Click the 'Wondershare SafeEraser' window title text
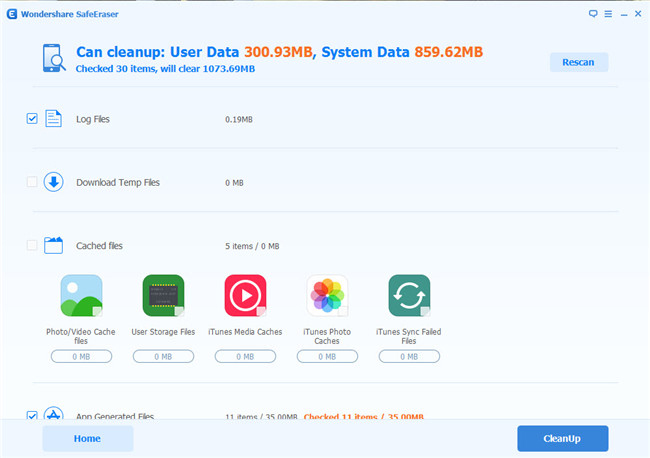650x458 pixels. pos(70,14)
